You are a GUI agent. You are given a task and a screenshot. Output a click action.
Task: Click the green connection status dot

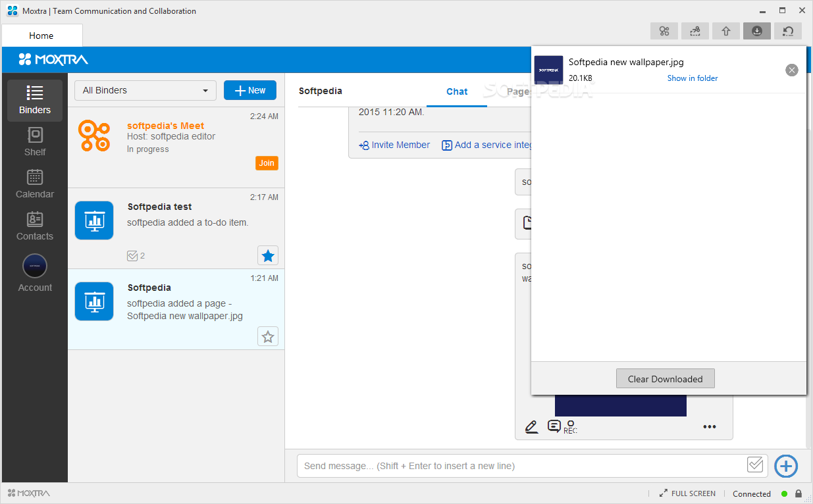tap(785, 493)
